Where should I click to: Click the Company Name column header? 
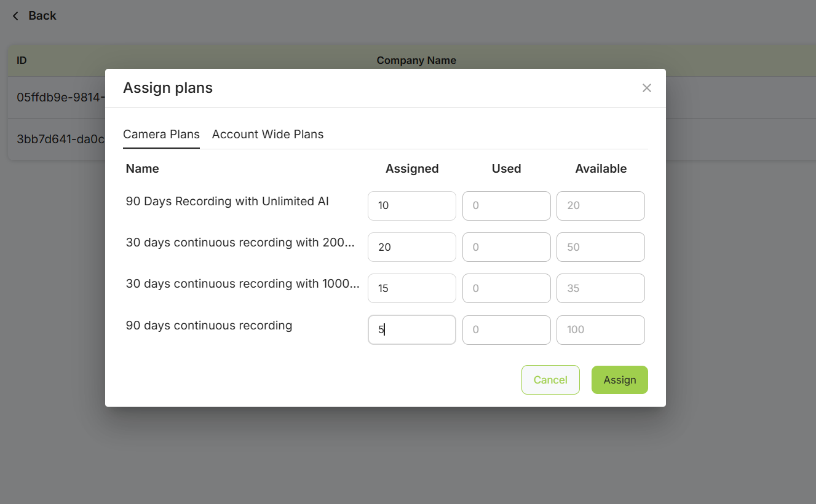click(x=416, y=60)
